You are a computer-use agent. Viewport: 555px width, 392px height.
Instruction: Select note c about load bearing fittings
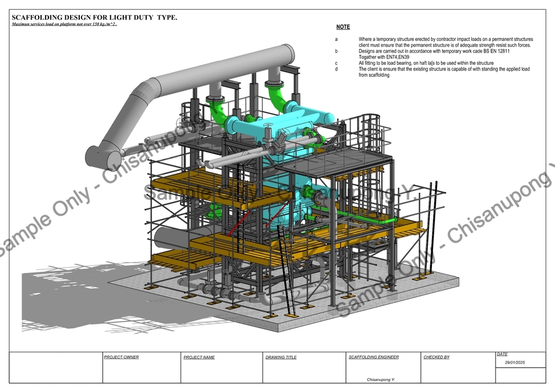pos(426,63)
